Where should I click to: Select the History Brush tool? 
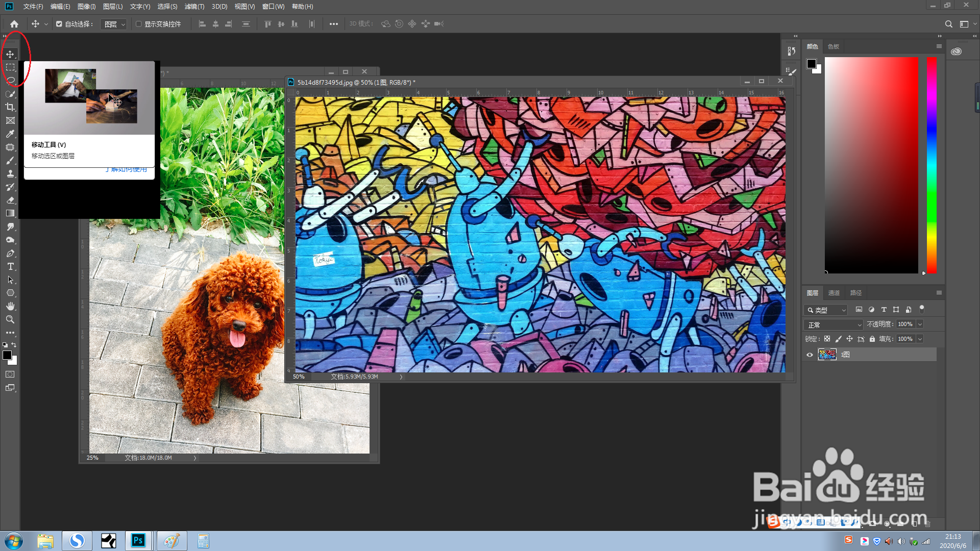[10, 187]
